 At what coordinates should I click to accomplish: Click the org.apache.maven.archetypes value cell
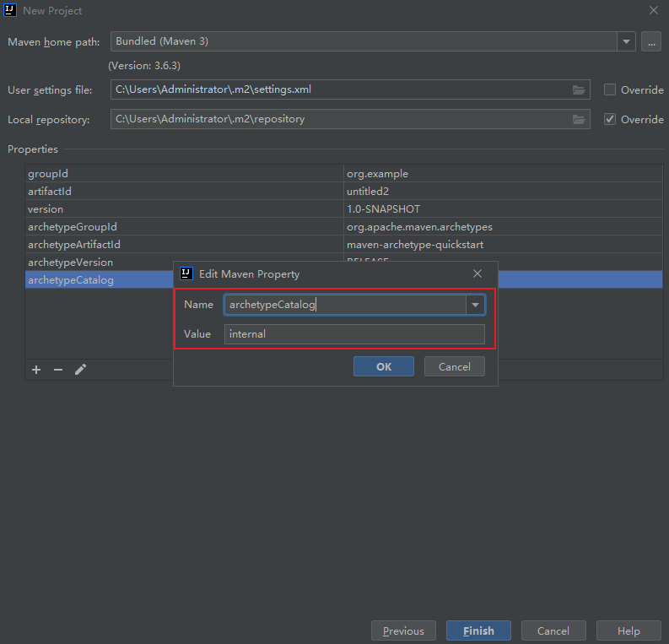(503, 226)
